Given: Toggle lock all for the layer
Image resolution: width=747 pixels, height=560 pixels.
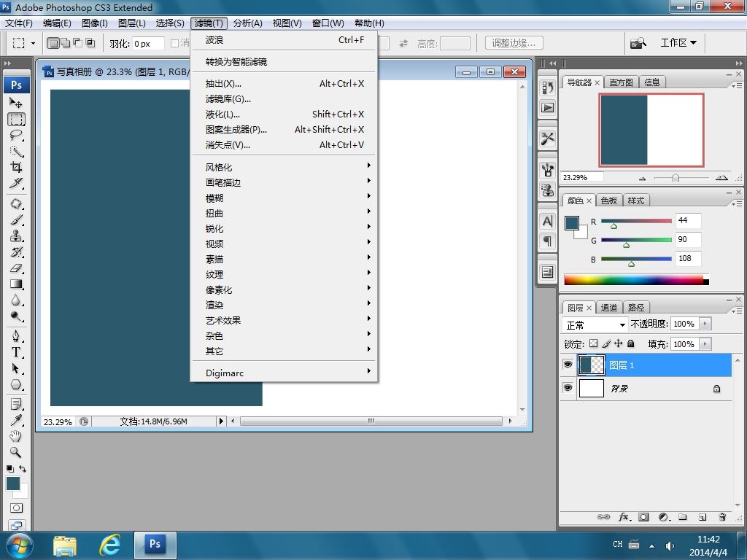Looking at the screenshot, I should tap(631, 344).
